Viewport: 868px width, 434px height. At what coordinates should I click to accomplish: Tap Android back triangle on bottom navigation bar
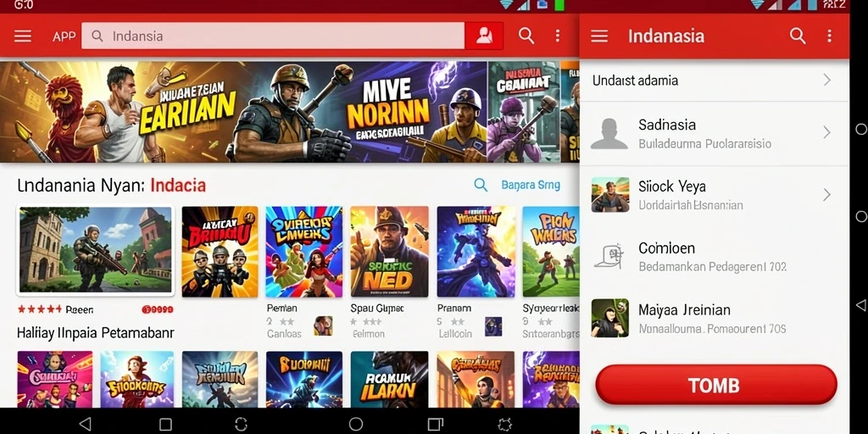point(85,424)
